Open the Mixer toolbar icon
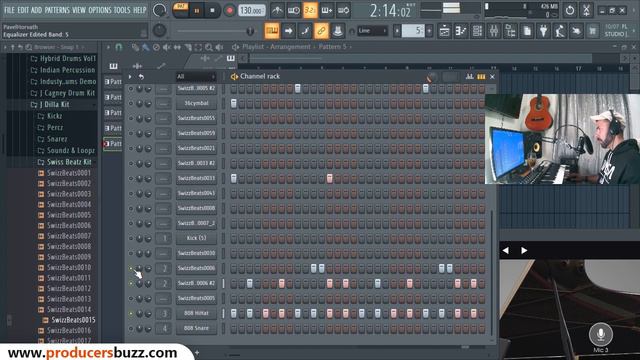 tap(494, 31)
